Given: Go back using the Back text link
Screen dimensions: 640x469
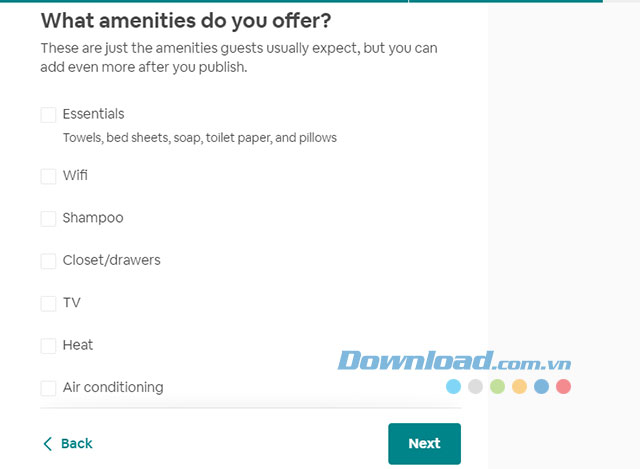Looking at the screenshot, I should tap(77, 443).
